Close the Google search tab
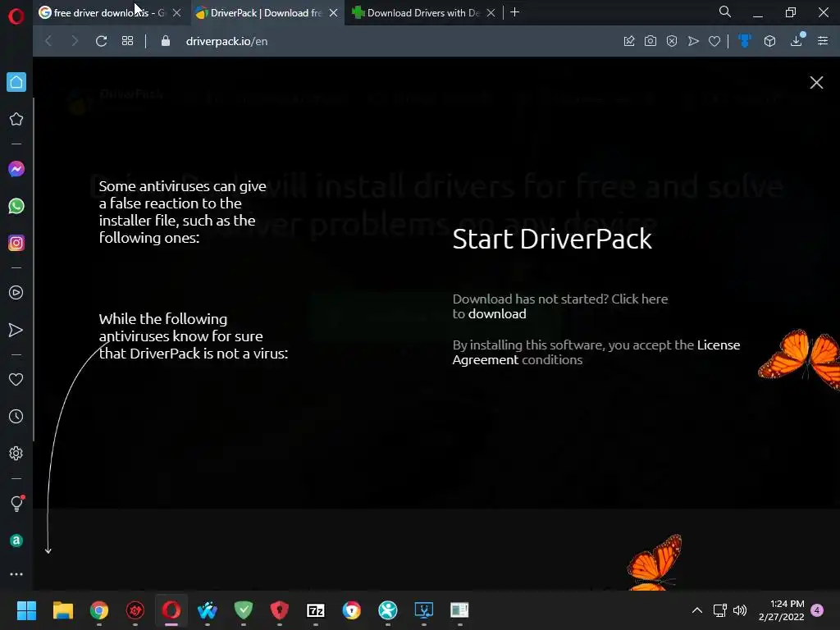Image resolution: width=840 pixels, height=630 pixels. click(176, 13)
